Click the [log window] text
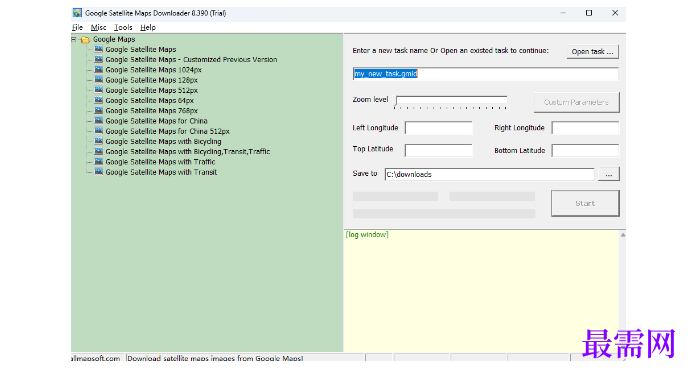The image size is (694, 375). 367,235
